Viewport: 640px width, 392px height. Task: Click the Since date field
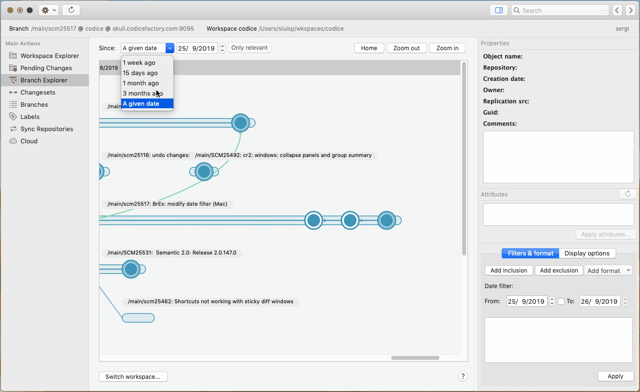[198, 48]
